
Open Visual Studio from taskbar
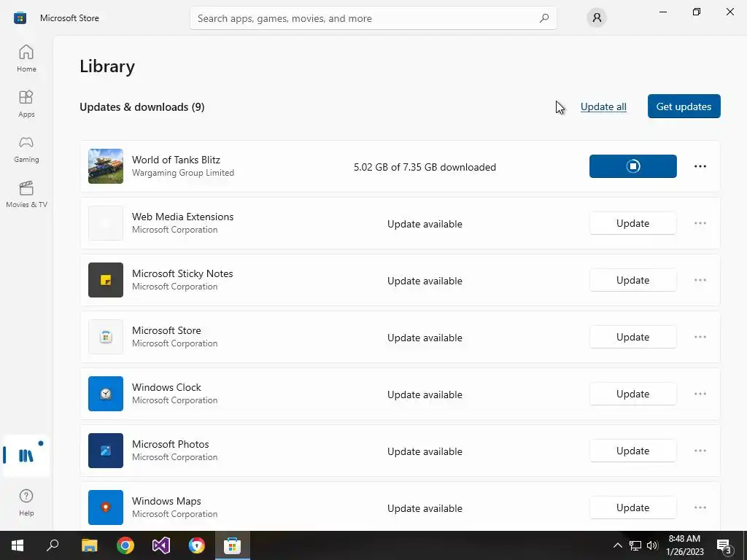click(x=161, y=545)
